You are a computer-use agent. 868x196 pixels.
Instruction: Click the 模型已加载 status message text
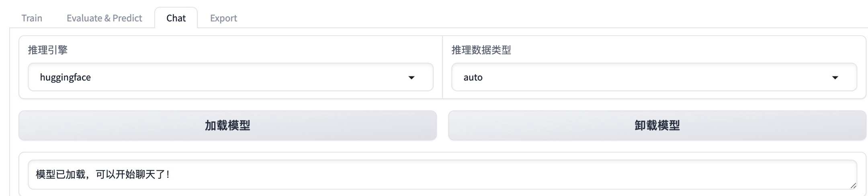point(102,175)
